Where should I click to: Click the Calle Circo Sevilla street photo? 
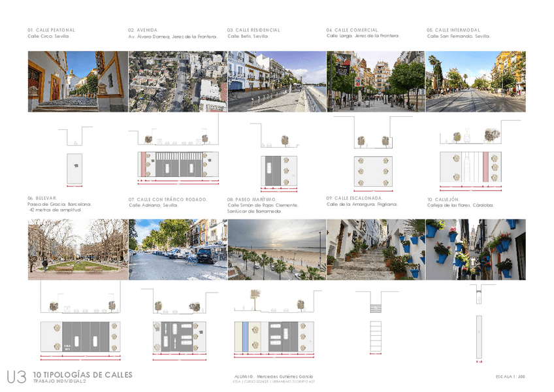tap(78, 82)
